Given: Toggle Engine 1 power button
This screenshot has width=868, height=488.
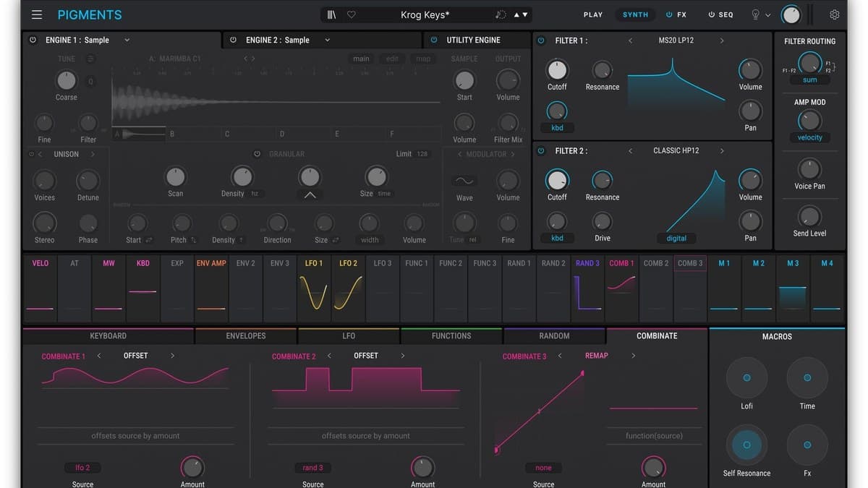Looking at the screenshot, I should click(33, 40).
